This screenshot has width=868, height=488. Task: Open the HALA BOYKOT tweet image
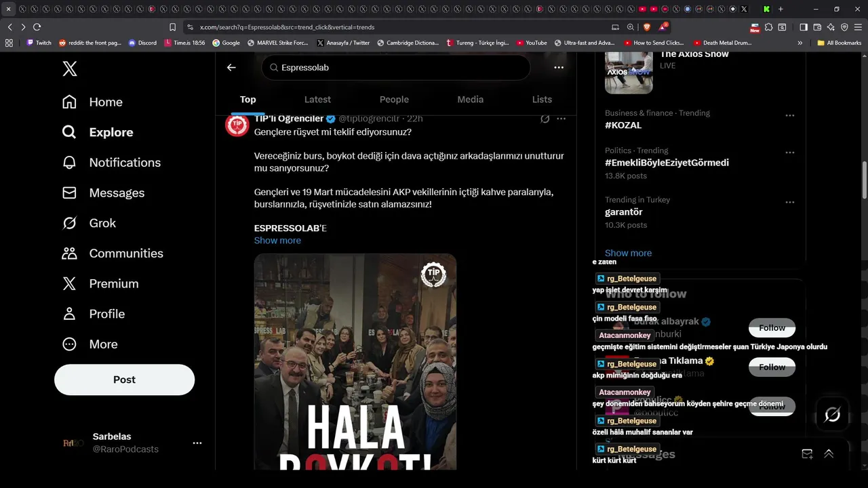pyautogui.click(x=355, y=362)
